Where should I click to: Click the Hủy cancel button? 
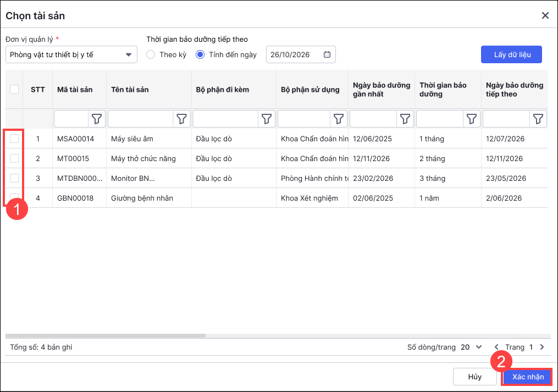coord(474,377)
